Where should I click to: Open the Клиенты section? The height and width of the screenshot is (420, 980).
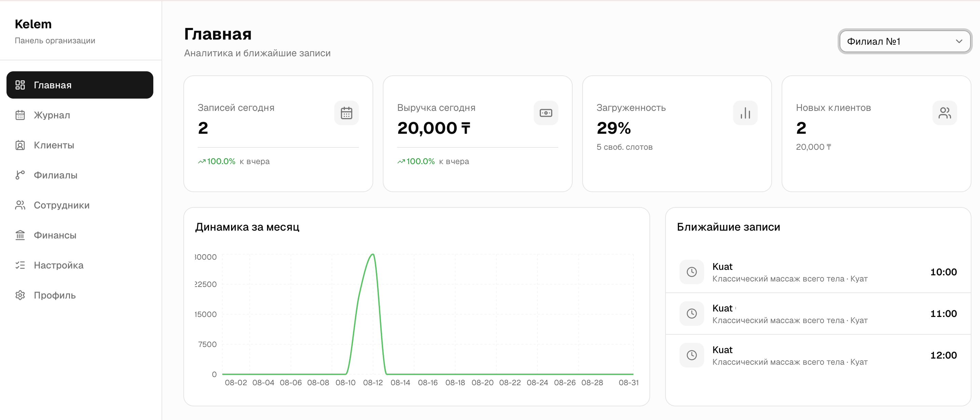(x=80, y=145)
